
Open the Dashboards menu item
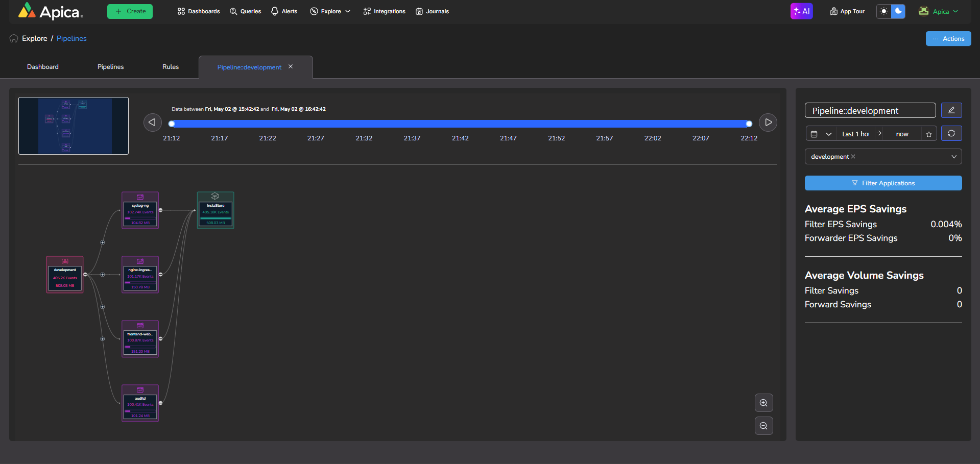pos(199,11)
